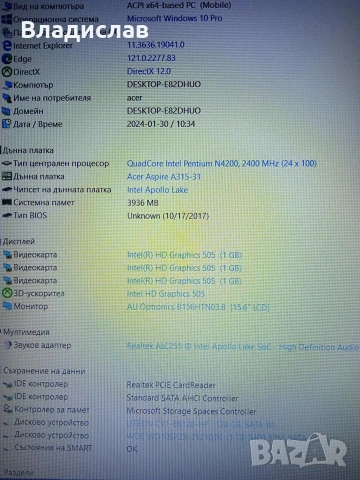Open the Acer Aspire A315-31 link
This screenshot has width=360, height=480.
[x=164, y=177]
